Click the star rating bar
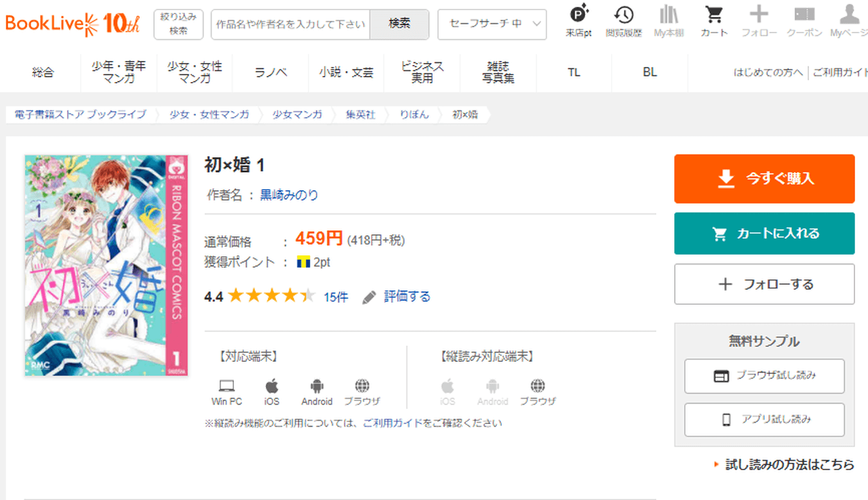Viewport: 868px width, 500px height. point(271,296)
